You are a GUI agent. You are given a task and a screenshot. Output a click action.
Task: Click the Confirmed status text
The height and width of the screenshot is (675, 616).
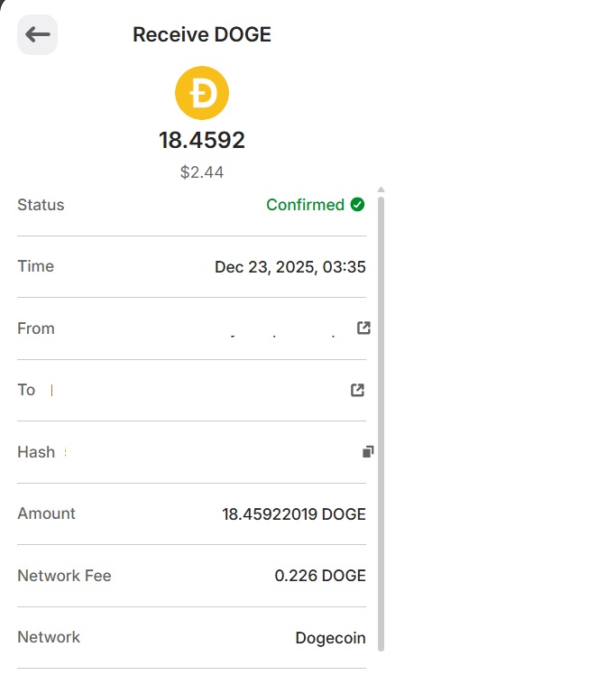pyautogui.click(x=306, y=205)
